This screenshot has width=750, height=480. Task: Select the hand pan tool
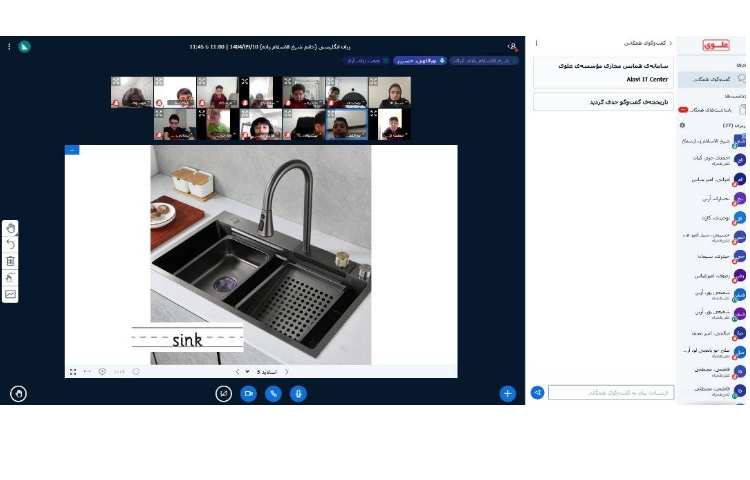(10, 227)
